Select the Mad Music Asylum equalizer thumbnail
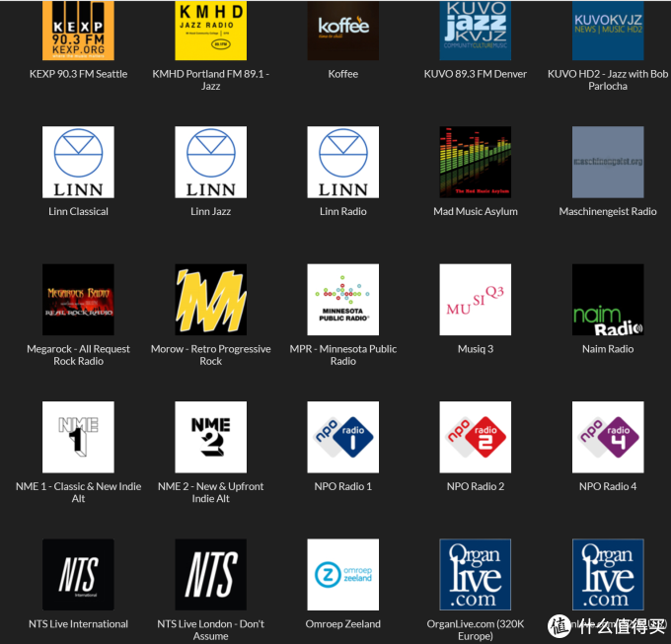This screenshot has height=644, width=671. (x=476, y=162)
